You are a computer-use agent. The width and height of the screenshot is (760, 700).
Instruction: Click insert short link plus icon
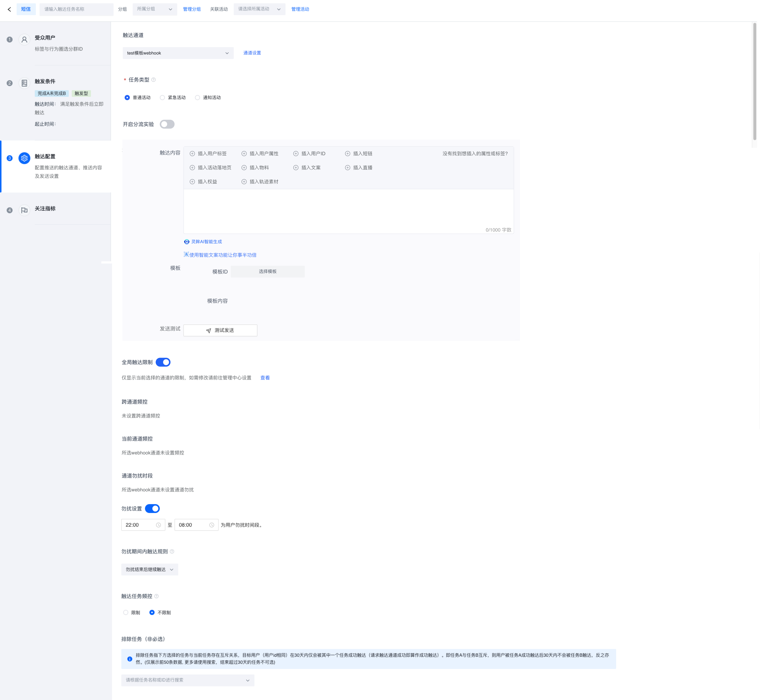[x=348, y=153]
